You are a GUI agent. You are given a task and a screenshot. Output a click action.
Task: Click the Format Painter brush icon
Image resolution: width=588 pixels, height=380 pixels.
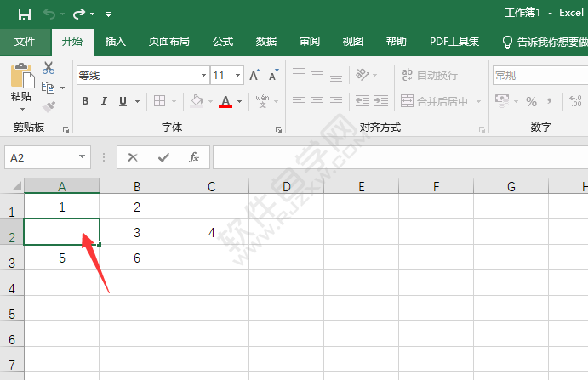click(49, 106)
